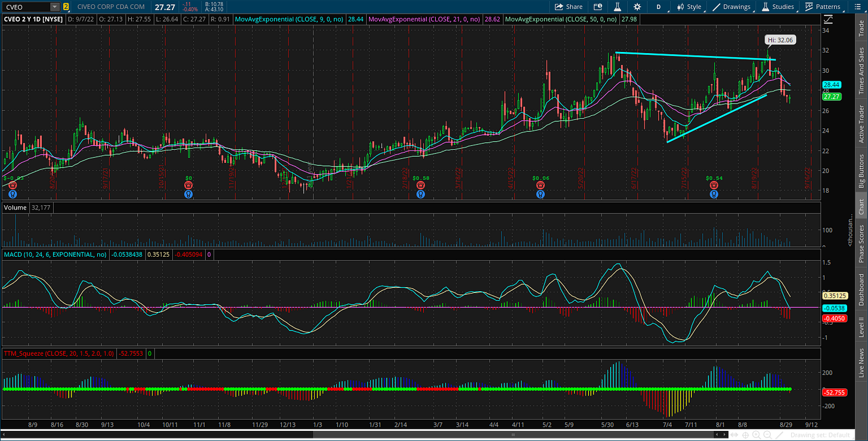Screen dimensions: 868x441
Task: Open the Big Buttons side tab
Action: click(x=861, y=171)
